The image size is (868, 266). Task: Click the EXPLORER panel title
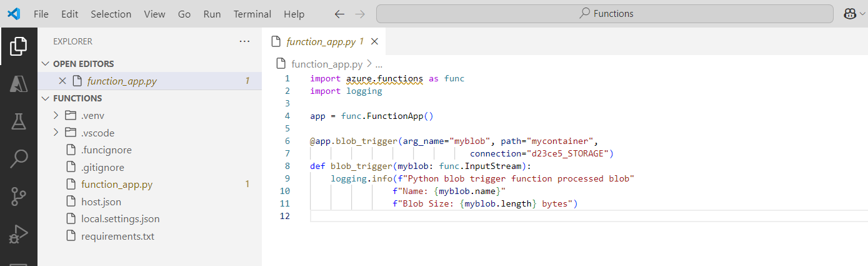coord(72,41)
